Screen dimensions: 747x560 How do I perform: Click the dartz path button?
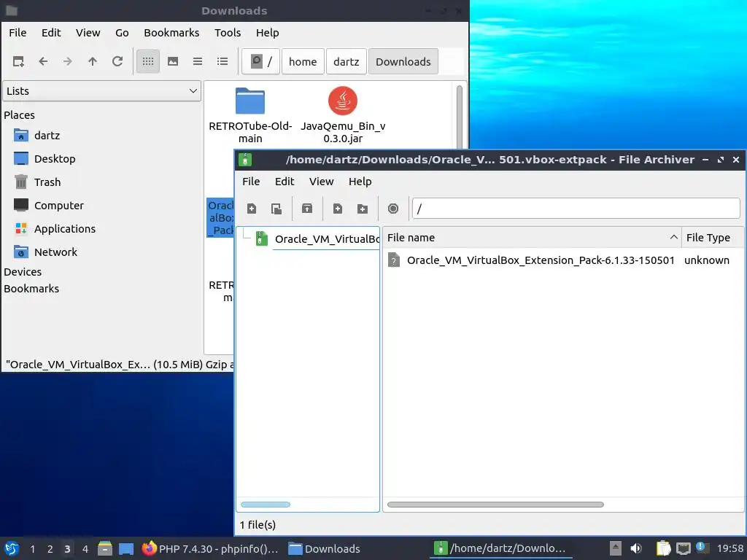347,61
